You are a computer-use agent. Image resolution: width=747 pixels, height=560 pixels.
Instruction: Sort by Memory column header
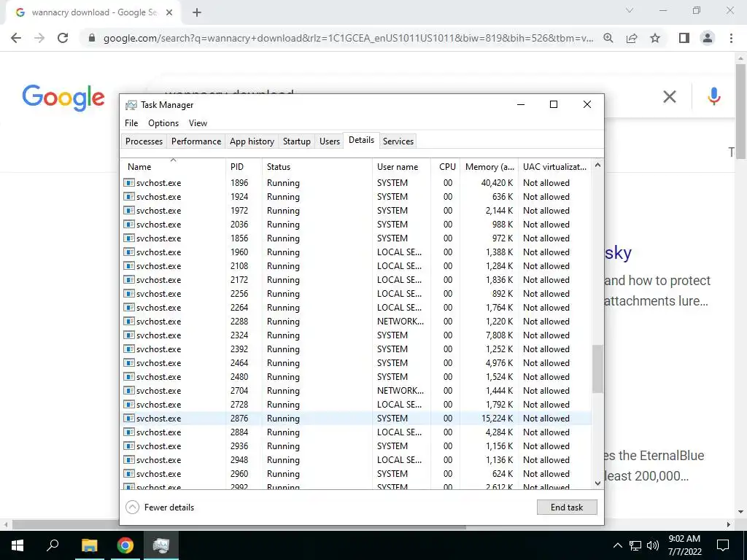tap(489, 167)
